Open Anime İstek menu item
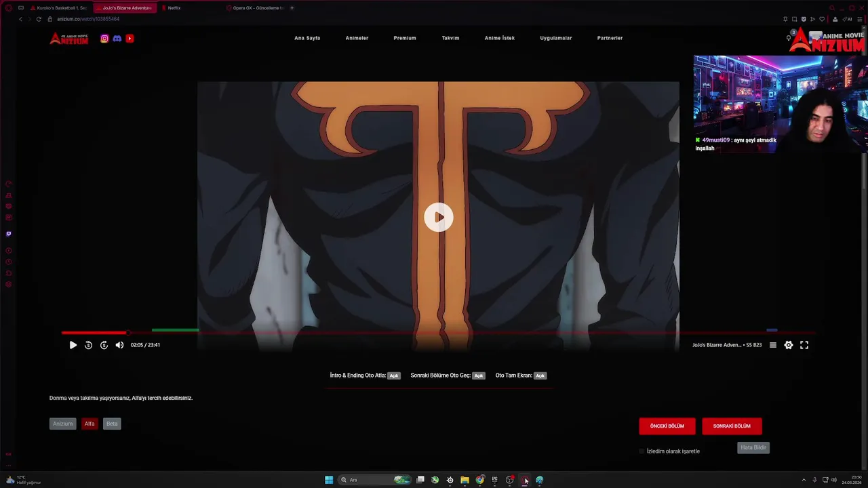Viewport: 868px width, 488px height. (500, 38)
